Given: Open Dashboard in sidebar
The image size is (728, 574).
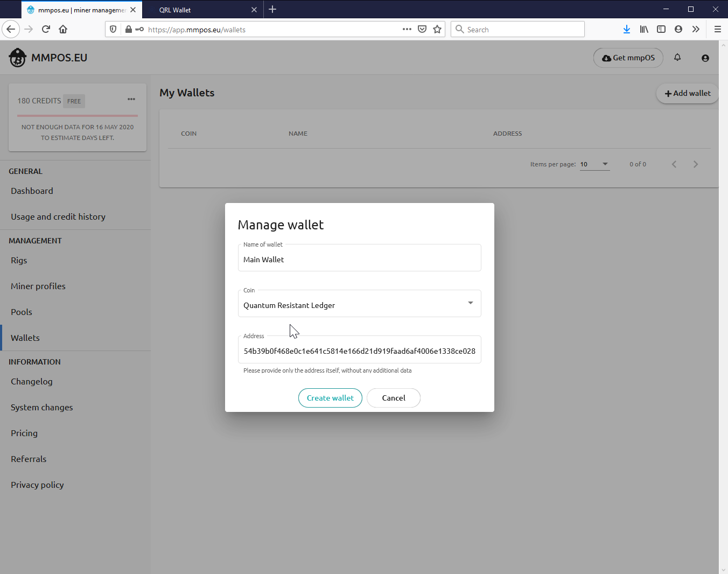Looking at the screenshot, I should click(x=32, y=191).
